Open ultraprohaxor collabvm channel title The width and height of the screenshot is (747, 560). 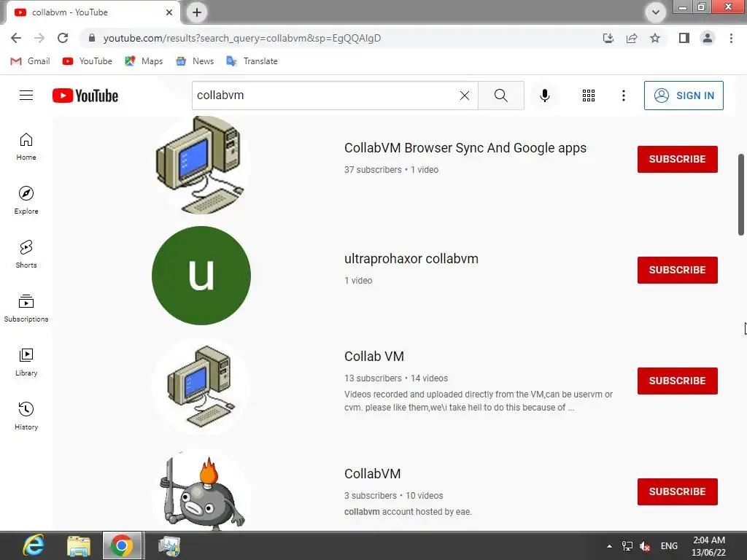[411, 259]
